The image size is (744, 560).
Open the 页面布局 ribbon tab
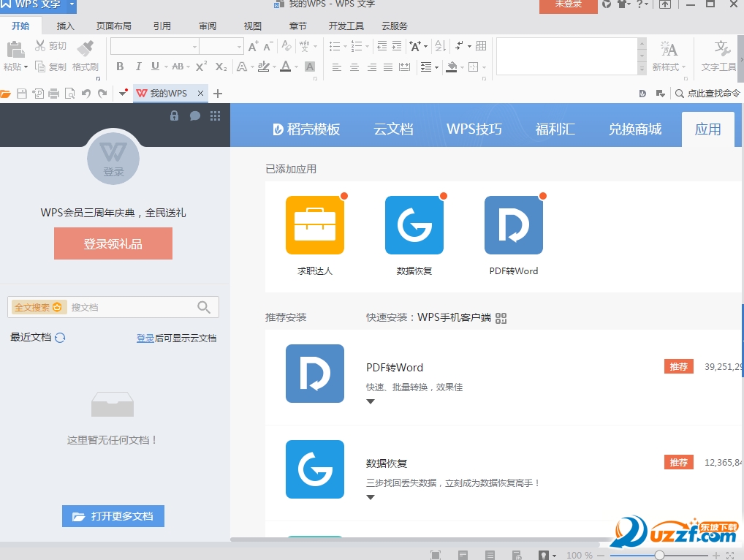114,26
